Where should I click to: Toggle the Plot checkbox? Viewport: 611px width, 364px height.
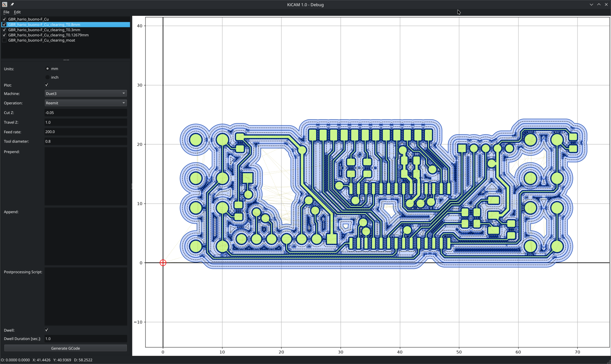point(47,85)
